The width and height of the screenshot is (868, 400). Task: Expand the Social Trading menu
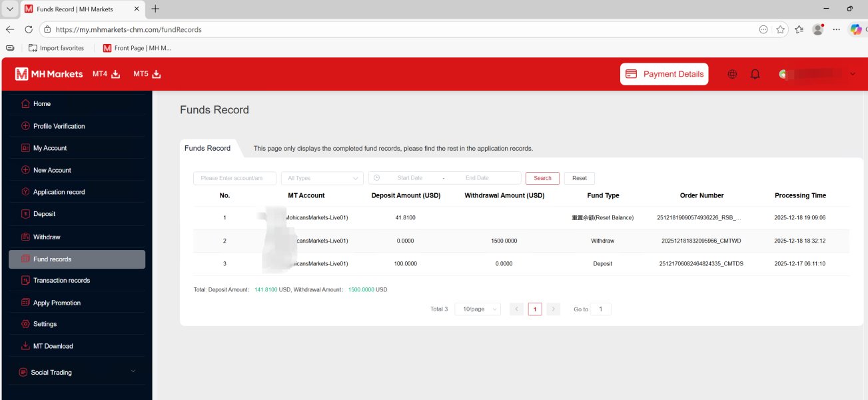pos(77,372)
